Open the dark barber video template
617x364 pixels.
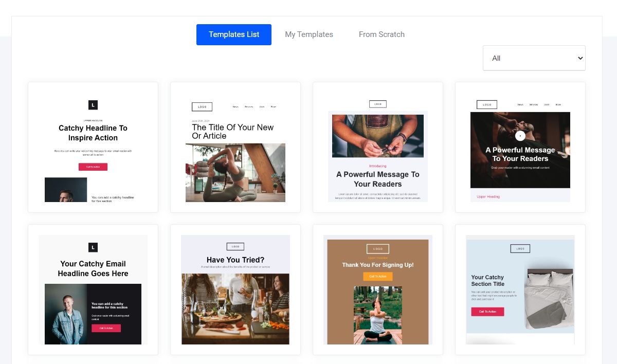[x=520, y=147]
